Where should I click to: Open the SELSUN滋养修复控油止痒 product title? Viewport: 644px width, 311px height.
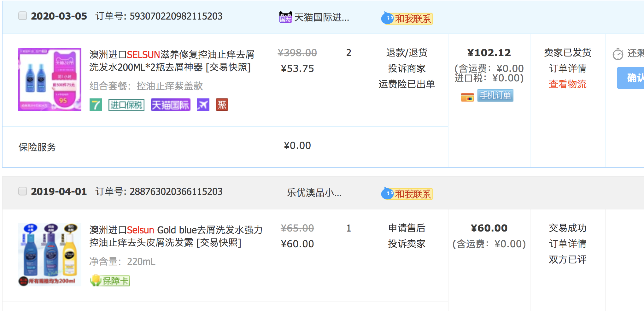click(x=172, y=61)
